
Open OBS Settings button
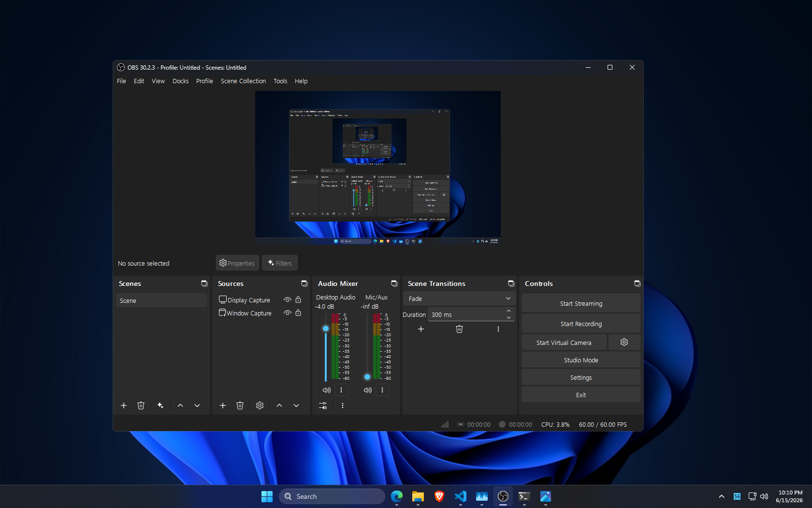point(581,377)
